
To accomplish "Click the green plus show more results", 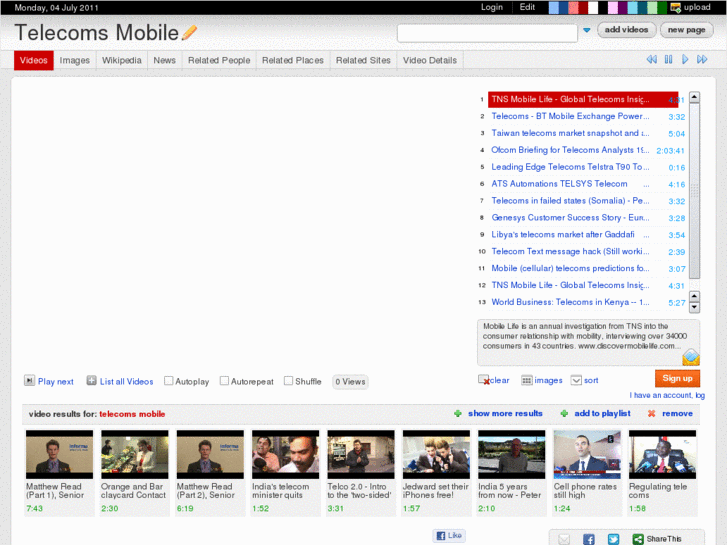I will coord(458,413).
